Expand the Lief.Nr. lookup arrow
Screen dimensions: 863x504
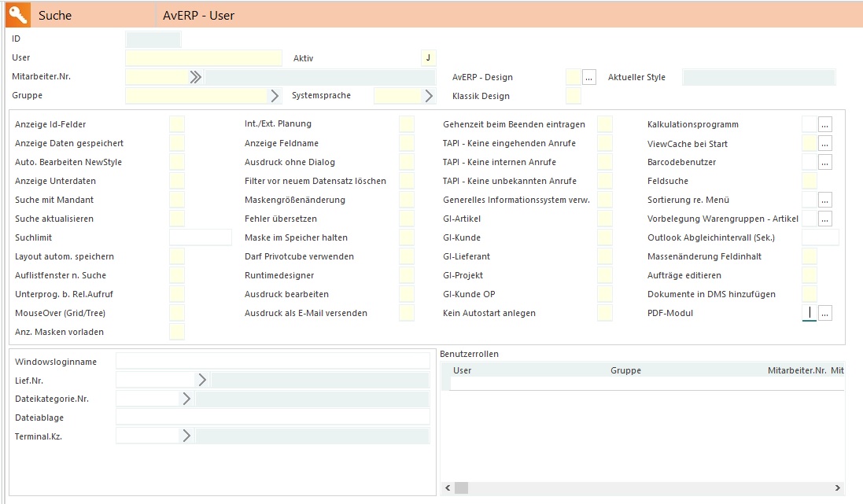tap(202, 380)
